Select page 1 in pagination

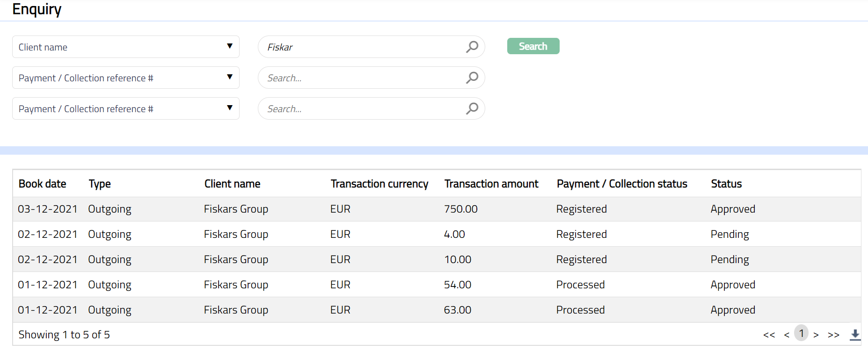click(802, 333)
